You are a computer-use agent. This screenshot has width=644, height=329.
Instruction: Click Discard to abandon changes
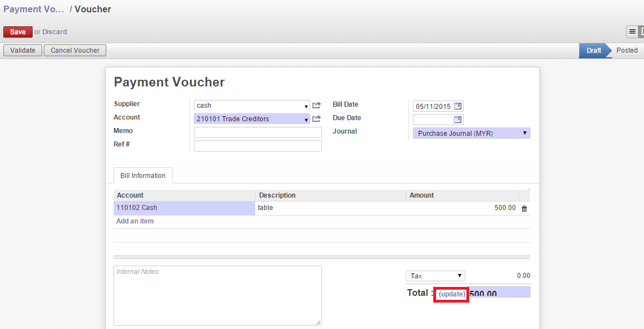click(55, 32)
